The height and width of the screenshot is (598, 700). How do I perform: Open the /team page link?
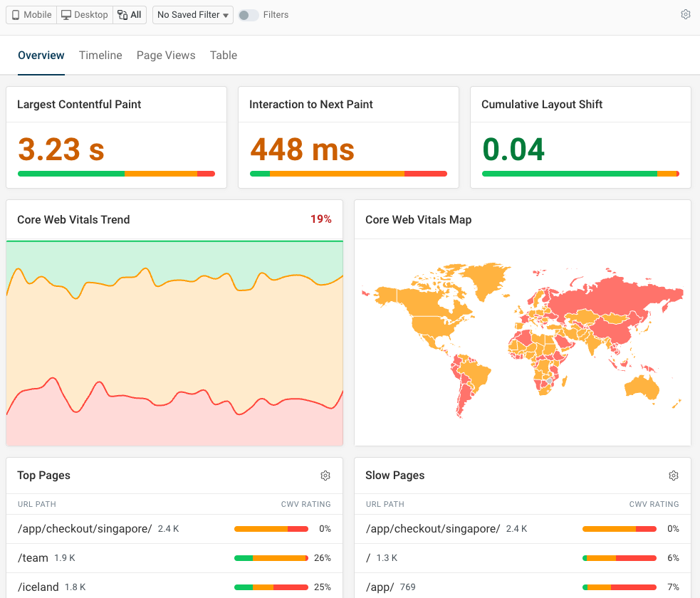pos(33,557)
